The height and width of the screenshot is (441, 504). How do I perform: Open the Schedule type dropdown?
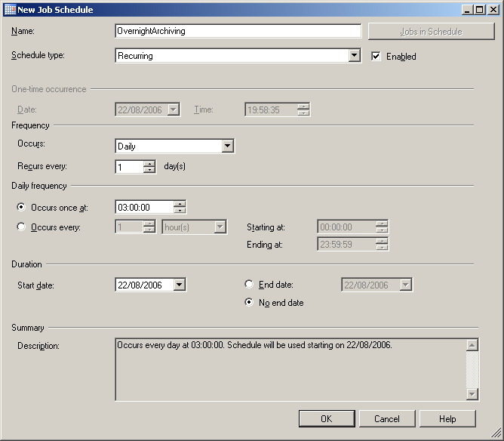pos(355,56)
